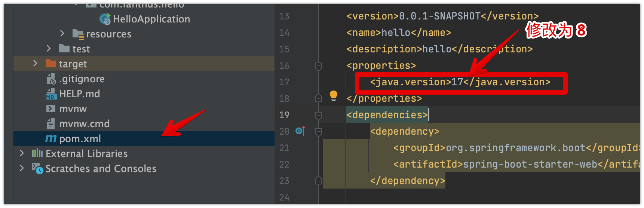This screenshot has height=208, width=644.
Task: Open the yellow light bulb intention actions
Action: click(x=334, y=96)
